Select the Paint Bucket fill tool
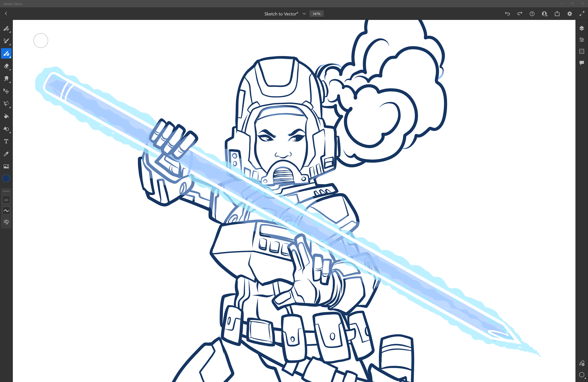 pyautogui.click(x=6, y=116)
